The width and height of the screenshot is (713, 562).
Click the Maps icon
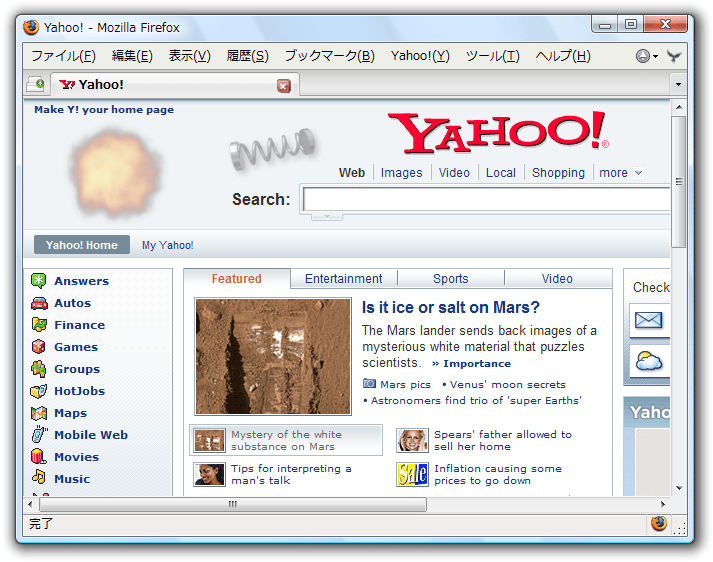39,413
